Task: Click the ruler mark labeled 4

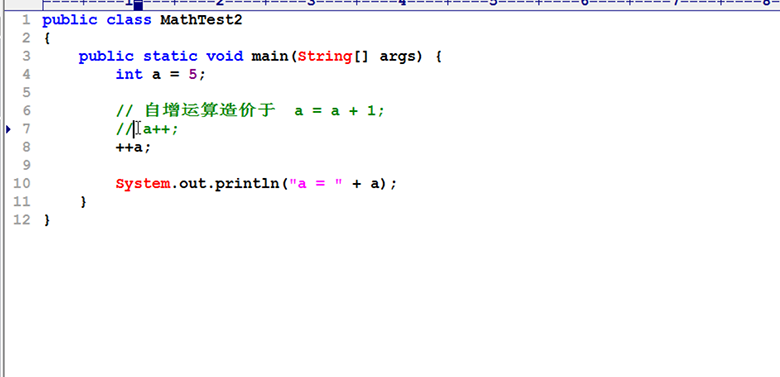Action: [x=402, y=3]
